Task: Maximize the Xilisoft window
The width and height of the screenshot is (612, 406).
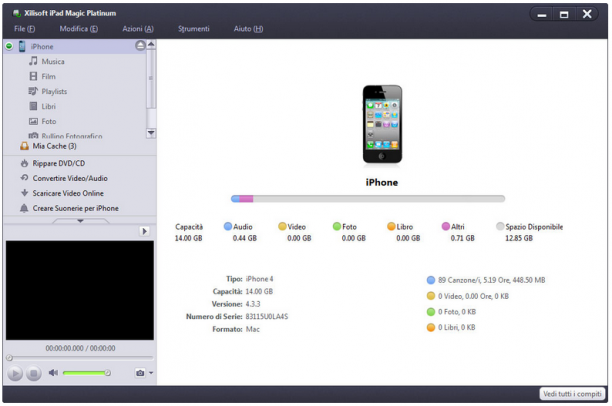Action: coord(564,15)
